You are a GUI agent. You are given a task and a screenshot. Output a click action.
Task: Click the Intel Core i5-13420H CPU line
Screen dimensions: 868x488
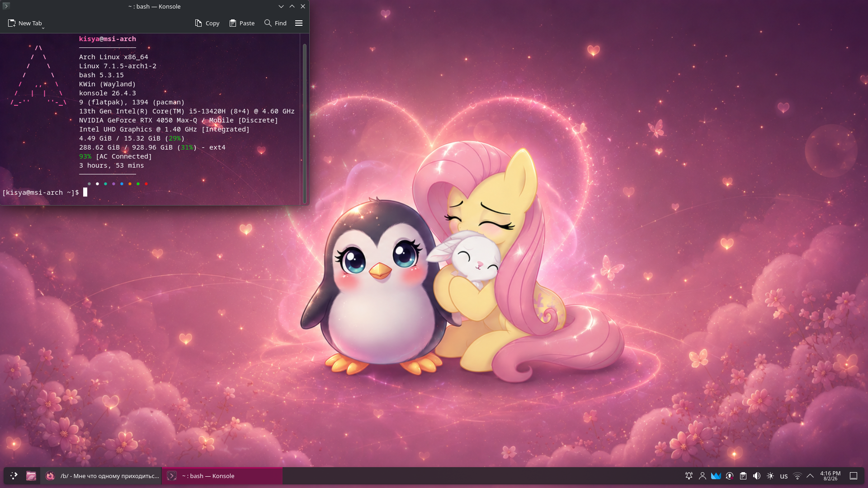pos(187,111)
